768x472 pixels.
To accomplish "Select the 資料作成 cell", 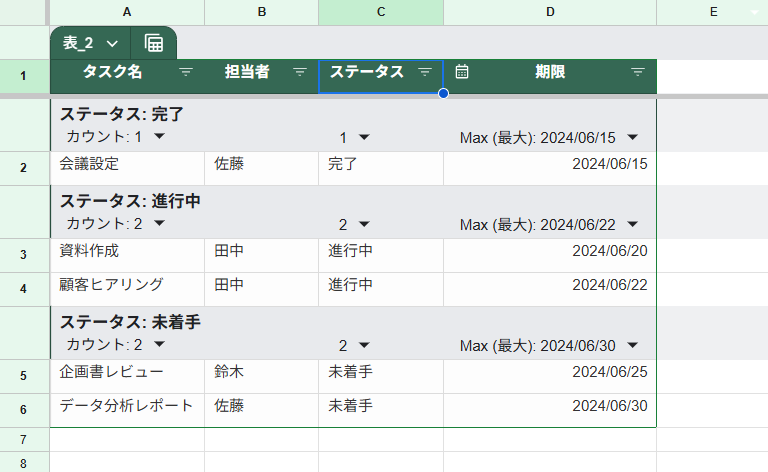I will (127, 255).
